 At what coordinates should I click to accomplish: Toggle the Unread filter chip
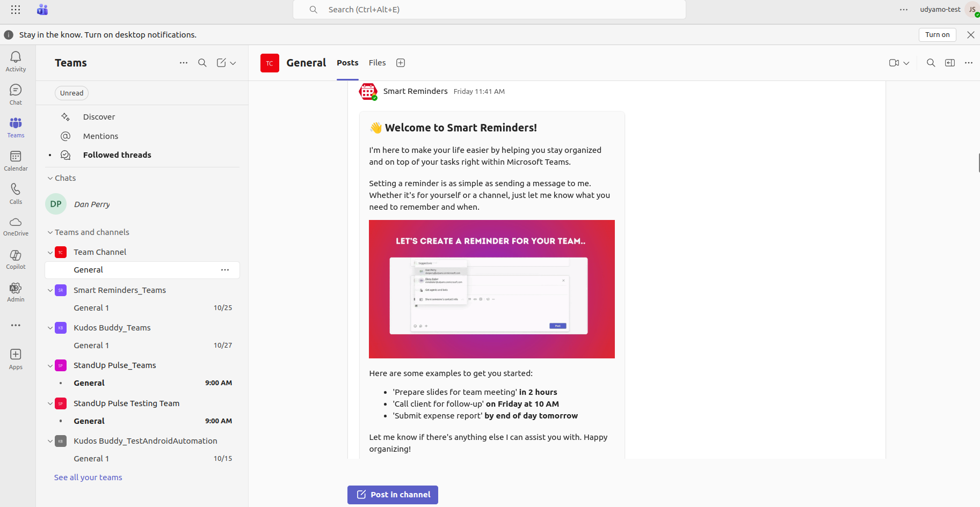coord(71,93)
